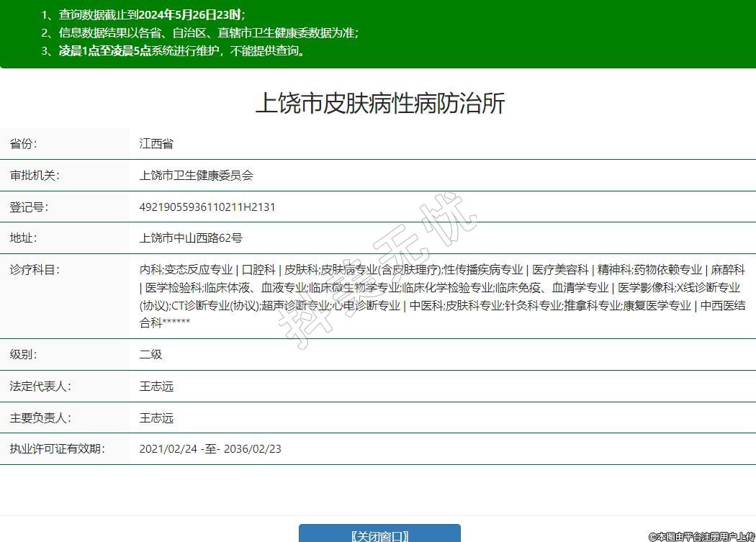Screen dimensions: 756x542
Task: Click 王志远 in the 法定代表人 row
Action: tap(156, 387)
